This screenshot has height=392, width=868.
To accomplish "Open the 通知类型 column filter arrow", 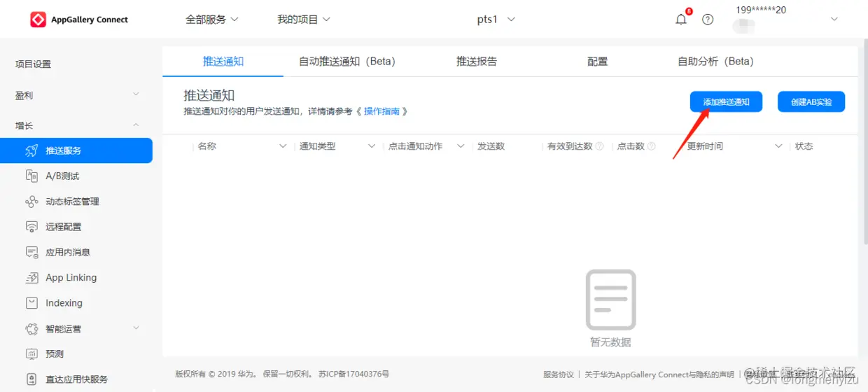I will pos(372,146).
